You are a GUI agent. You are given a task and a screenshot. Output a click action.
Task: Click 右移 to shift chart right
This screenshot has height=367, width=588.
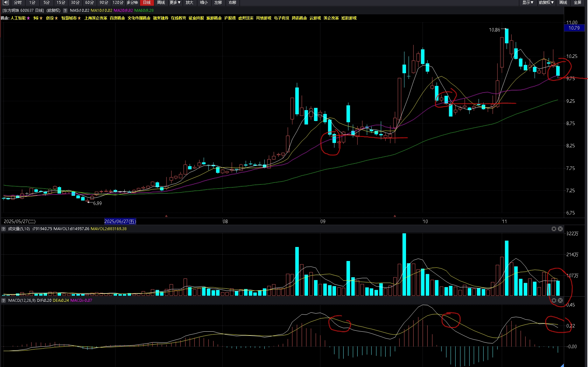(x=233, y=3)
